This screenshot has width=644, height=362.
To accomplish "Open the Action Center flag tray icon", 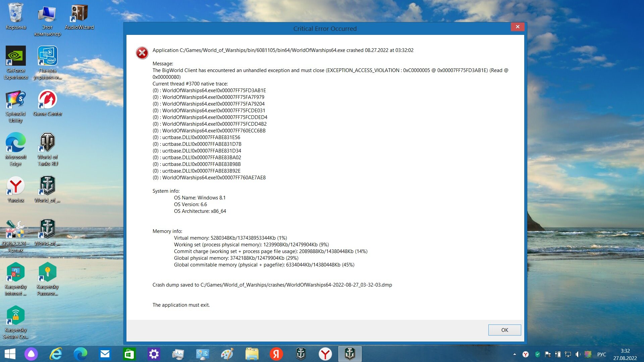I will click(x=548, y=354).
